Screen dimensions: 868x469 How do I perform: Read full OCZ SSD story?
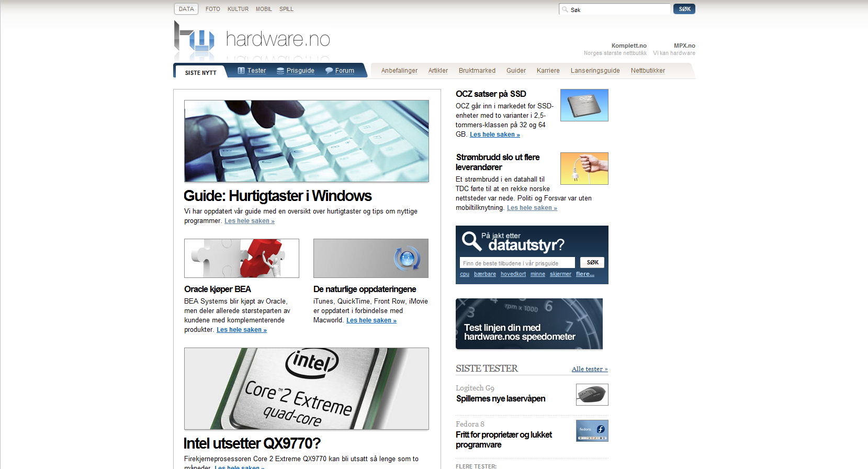coord(495,135)
